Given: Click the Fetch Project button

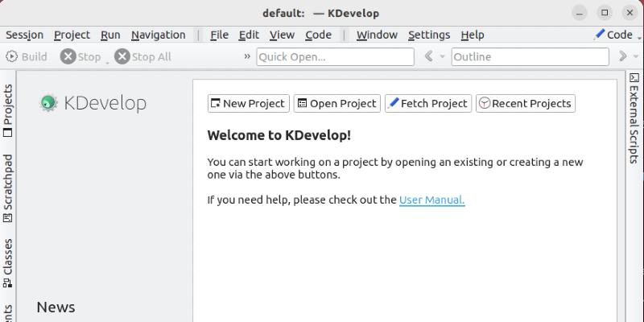Looking at the screenshot, I should pos(427,103).
